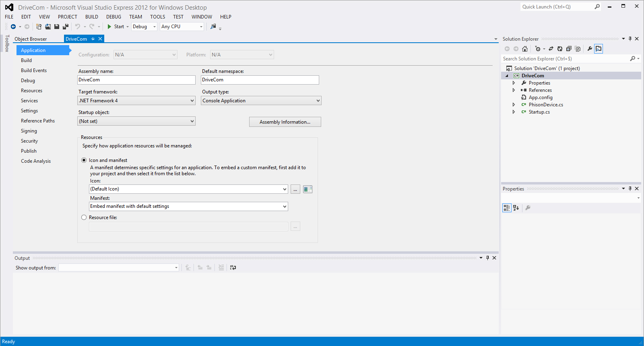Click the Save All toolbar icon
The image size is (644, 346).
tap(66, 27)
